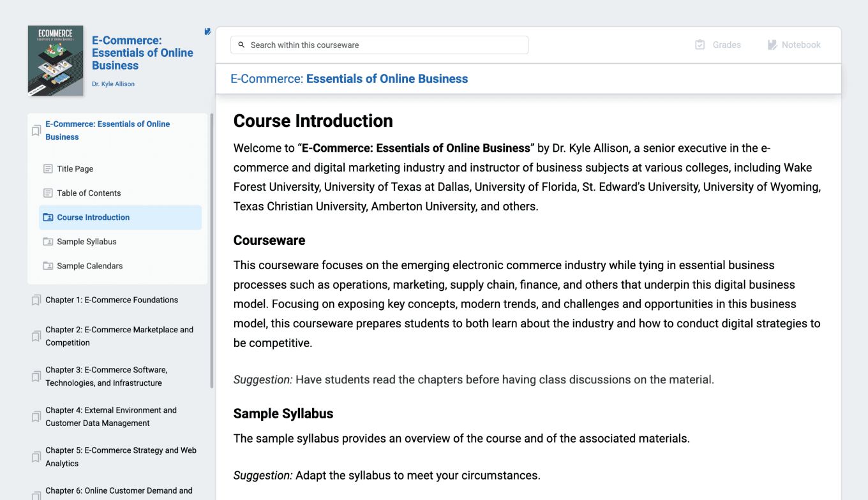
Task: Open Chapter 5: E-Commerce Strategy and Web Analytics
Action: pyautogui.click(x=121, y=457)
